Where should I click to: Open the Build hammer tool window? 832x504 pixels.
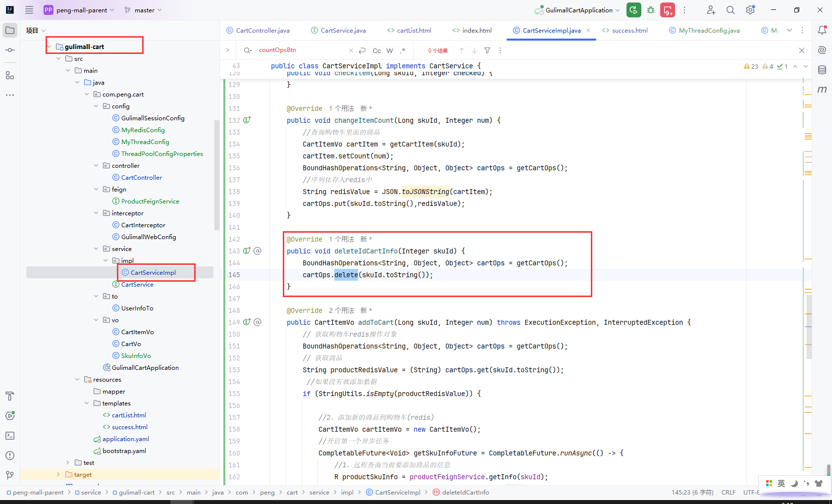click(x=10, y=396)
